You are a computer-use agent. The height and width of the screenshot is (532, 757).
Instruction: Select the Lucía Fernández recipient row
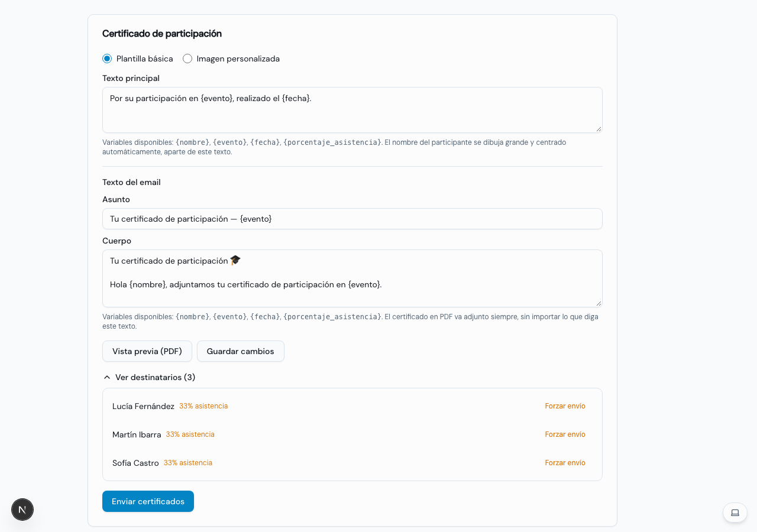pyautogui.click(x=352, y=406)
